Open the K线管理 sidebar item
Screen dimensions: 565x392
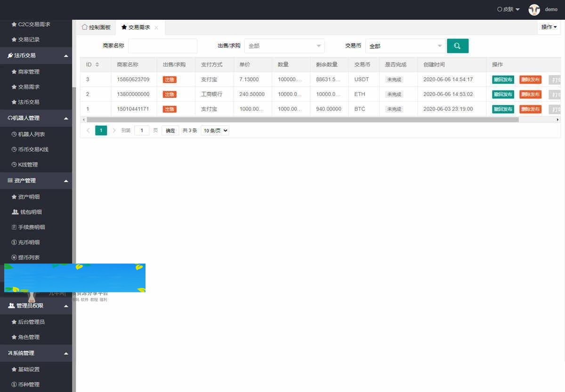point(27,164)
